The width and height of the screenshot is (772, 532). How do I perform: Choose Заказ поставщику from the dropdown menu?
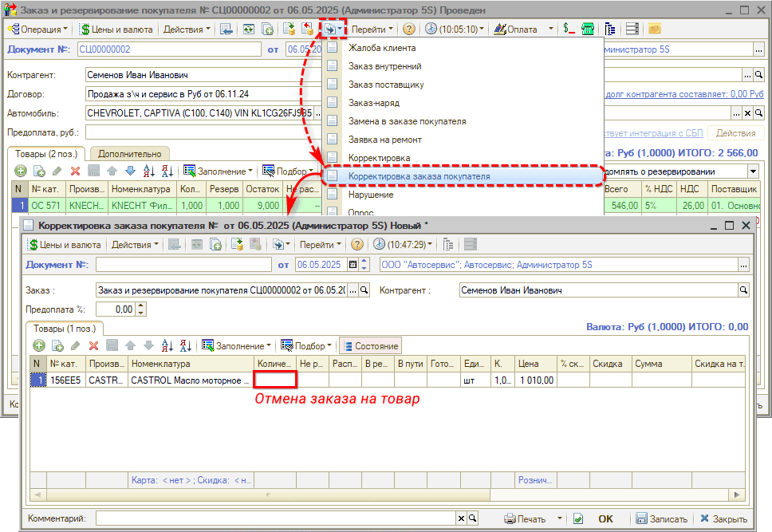coord(386,85)
